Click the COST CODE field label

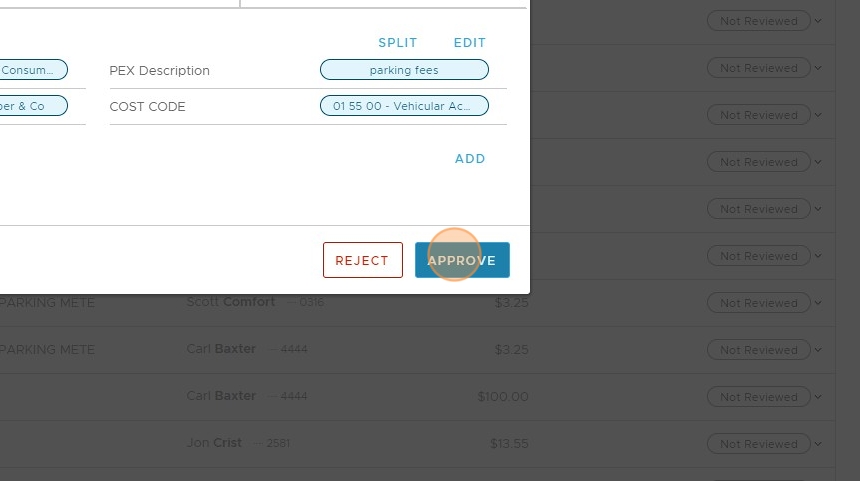click(147, 107)
